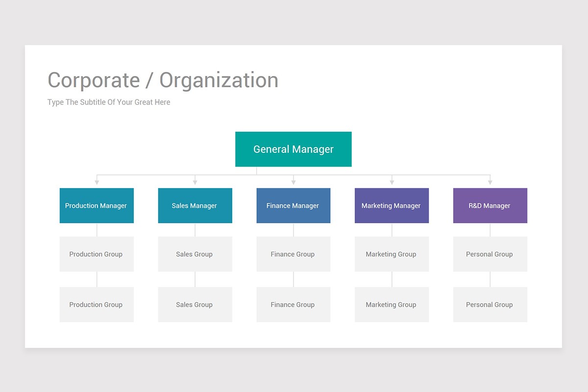
Task: Select Production Group box directly under Production Manager
Action: point(97,254)
